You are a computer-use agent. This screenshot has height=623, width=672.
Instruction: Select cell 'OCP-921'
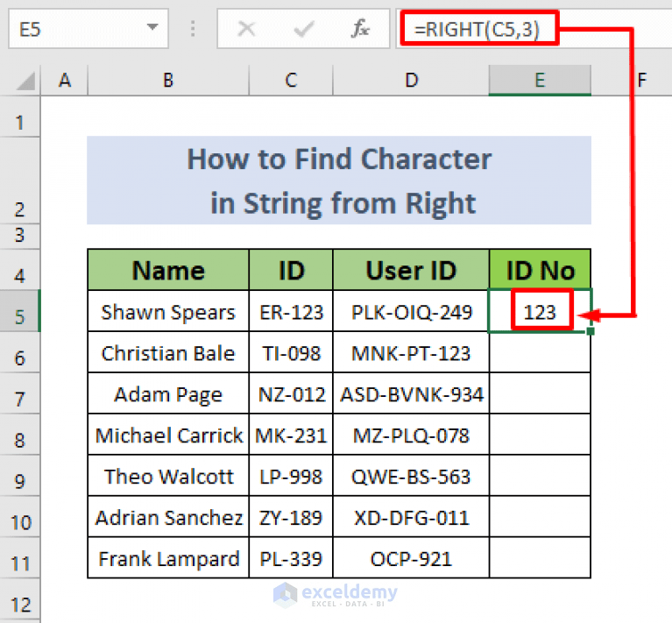411,558
